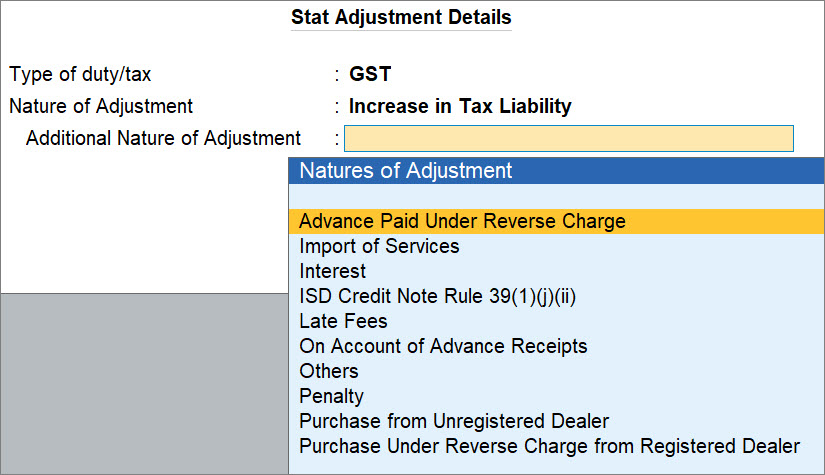Select Purchase from Unregistered Dealer
825x475 pixels.
click(x=556, y=421)
